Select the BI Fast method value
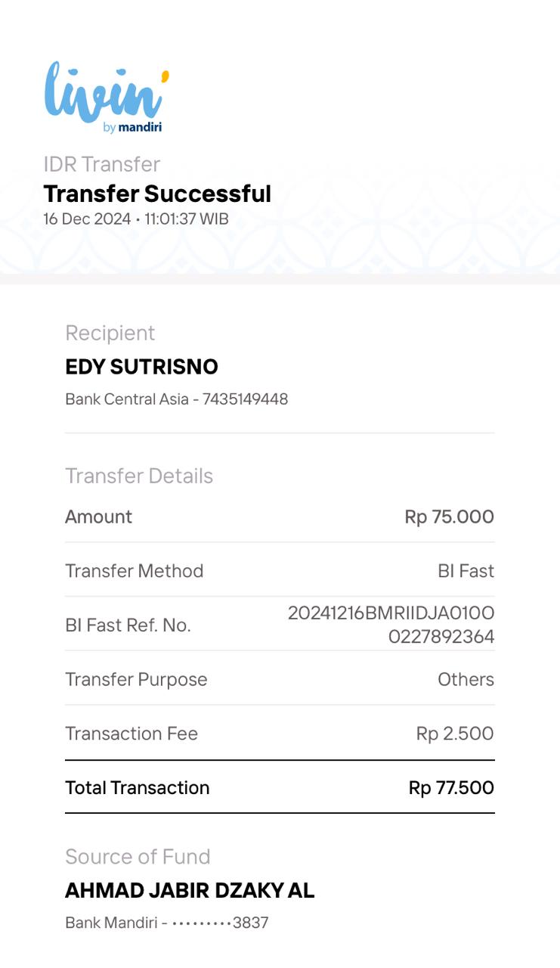 click(466, 571)
